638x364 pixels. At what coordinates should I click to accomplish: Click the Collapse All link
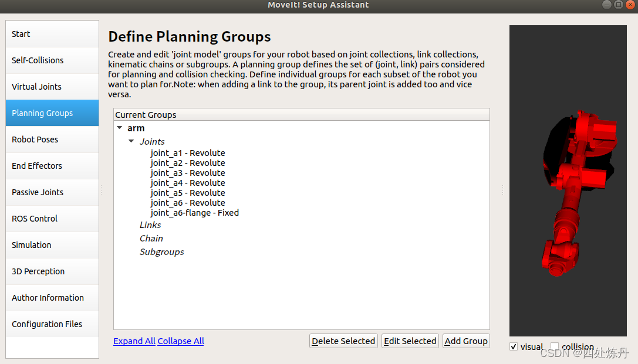click(181, 341)
